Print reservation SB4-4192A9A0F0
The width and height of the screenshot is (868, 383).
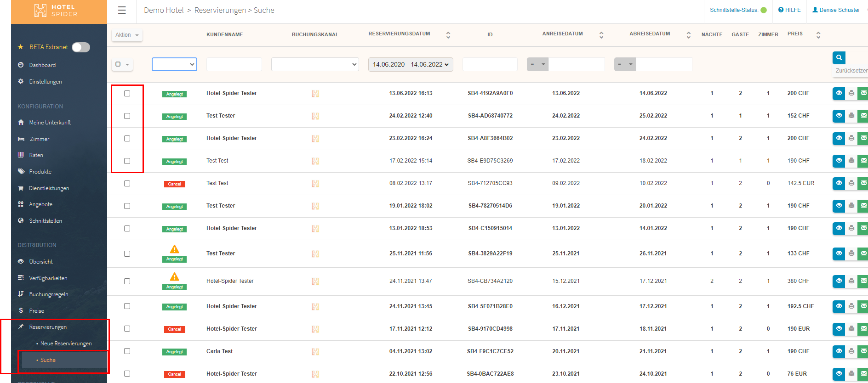coord(851,93)
